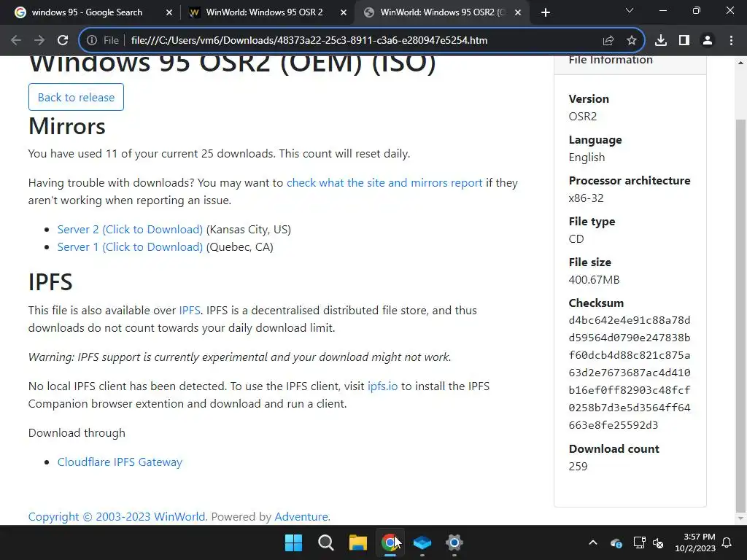747x560 pixels.
Task: View site information icon in address bar
Action: [x=92, y=41]
